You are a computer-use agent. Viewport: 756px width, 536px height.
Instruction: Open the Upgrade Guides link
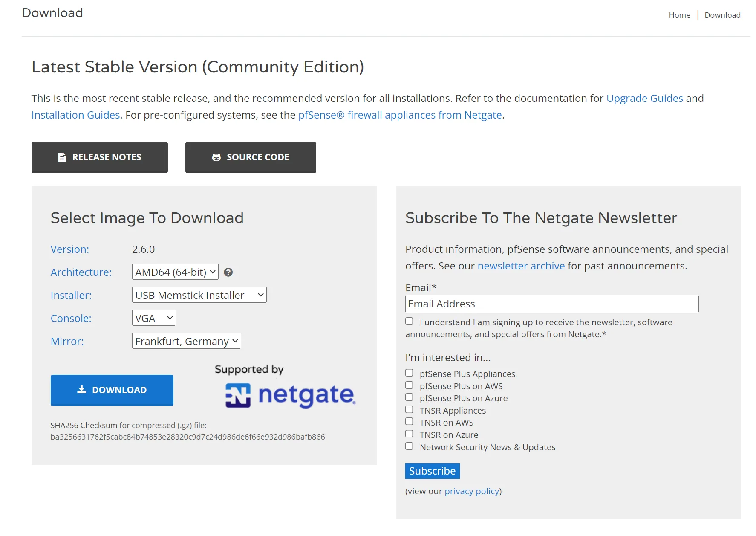(x=645, y=98)
